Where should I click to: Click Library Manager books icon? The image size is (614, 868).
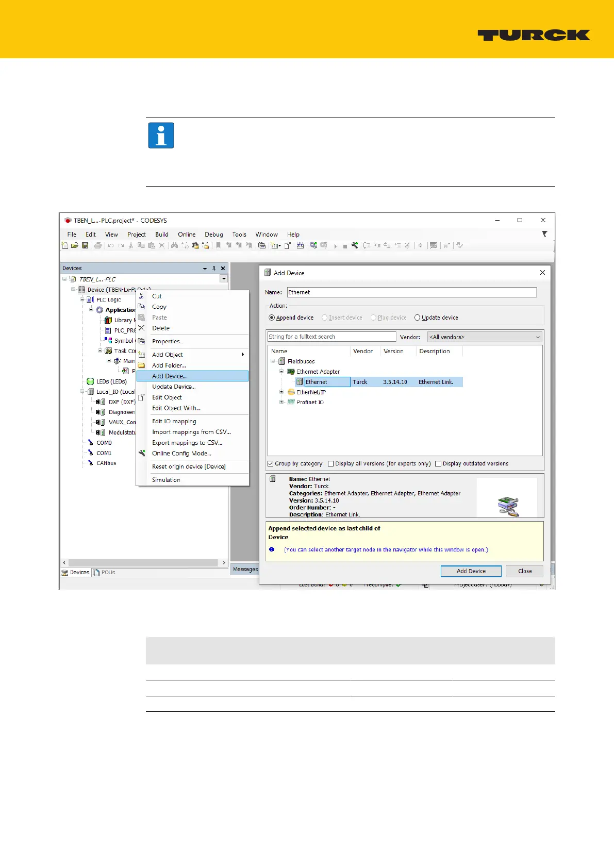pos(108,320)
